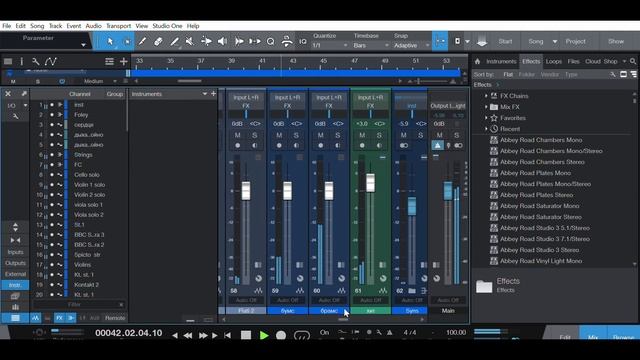Open the Studio One menu

click(167, 26)
